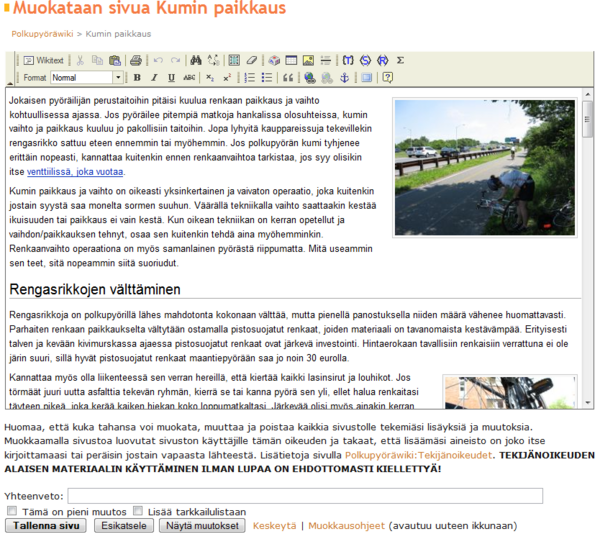The height and width of the screenshot is (534, 600).
Task: Click the Keskeytä cancel link
Action: 274,526
